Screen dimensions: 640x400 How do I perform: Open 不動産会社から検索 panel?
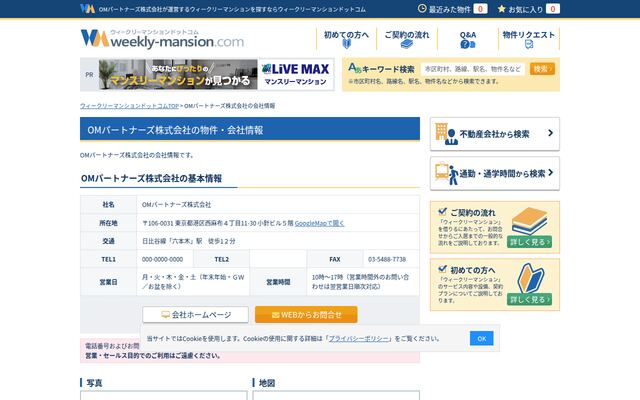tap(495, 134)
